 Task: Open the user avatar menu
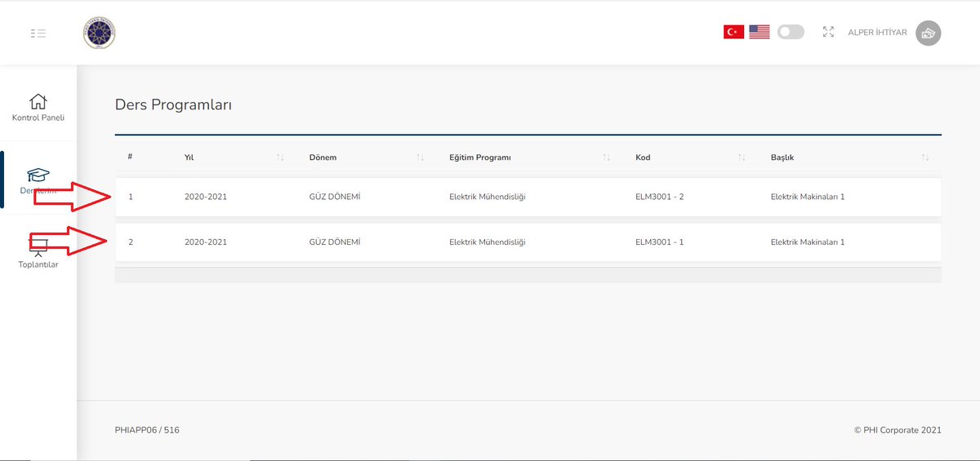pyautogui.click(x=929, y=33)
